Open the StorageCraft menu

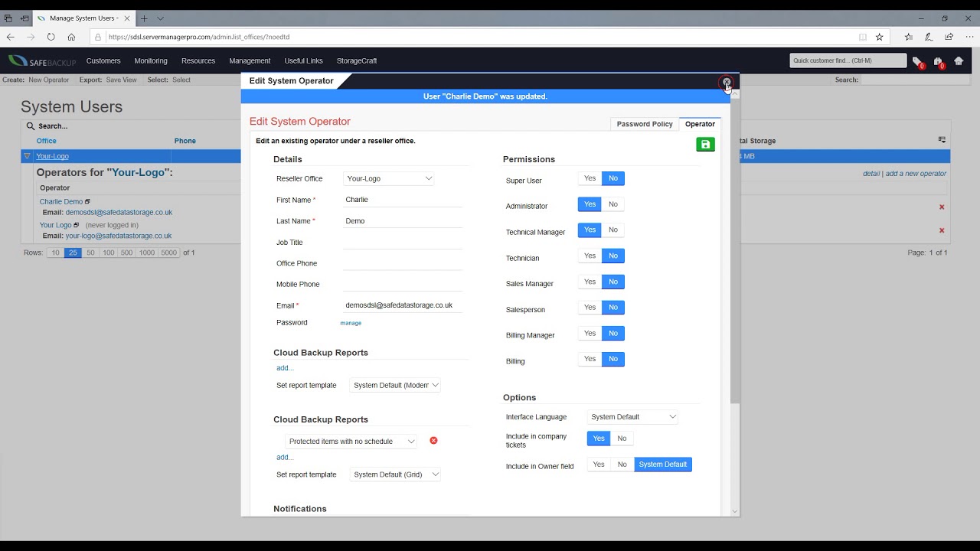click(357, 60)
